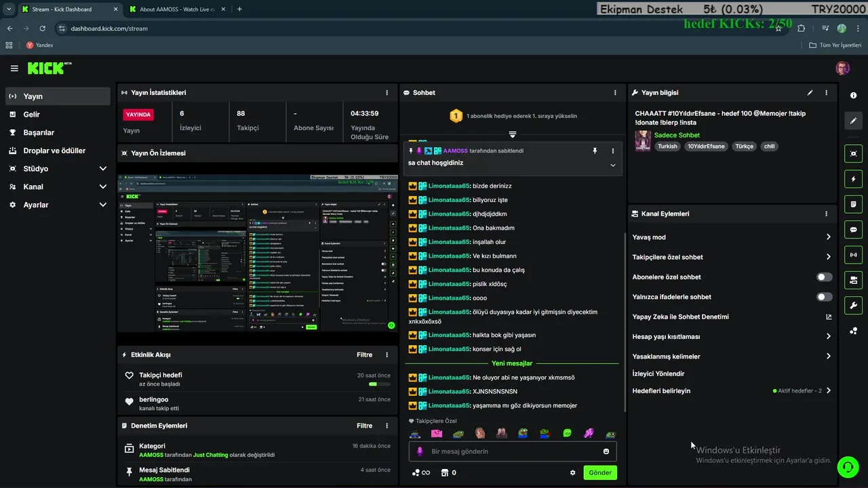The image size is (868, 488).
Task: Open Yapay Zeka ile Sohbet Denetimi link icon
Action: [829, 317]
